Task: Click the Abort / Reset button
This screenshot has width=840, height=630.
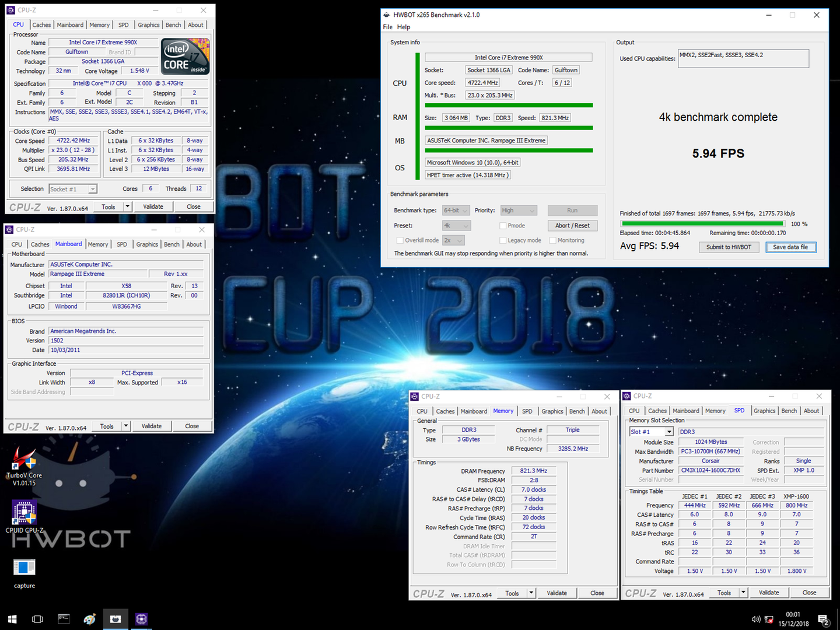Action: point(572,226)
